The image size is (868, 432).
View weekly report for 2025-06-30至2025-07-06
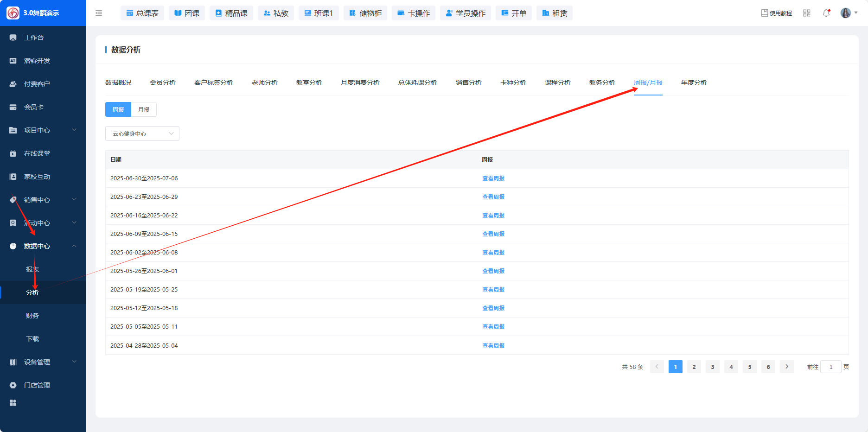coord(493,178)
